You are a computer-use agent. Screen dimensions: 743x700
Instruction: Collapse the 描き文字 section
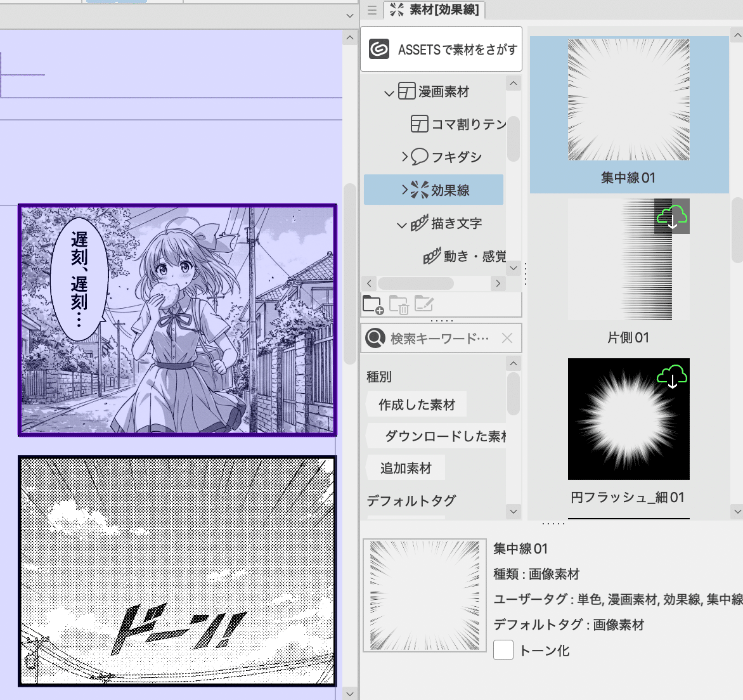pos(401,223)
